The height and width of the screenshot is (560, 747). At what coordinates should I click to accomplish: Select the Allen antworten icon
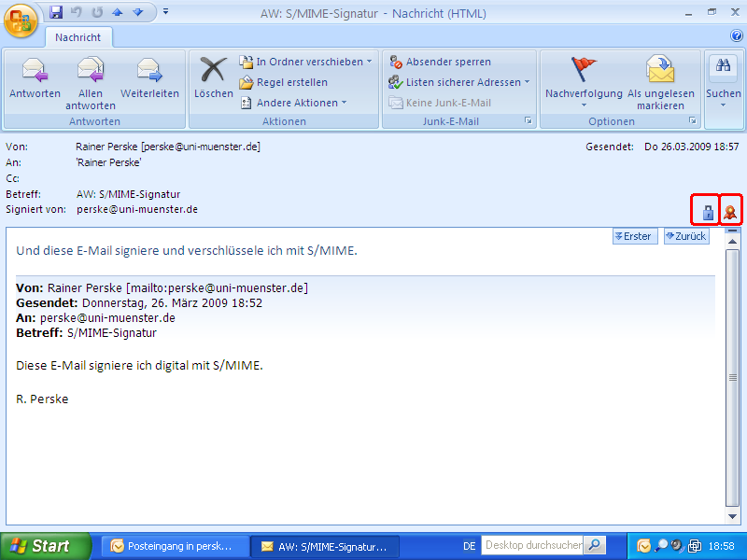[90, 75]
